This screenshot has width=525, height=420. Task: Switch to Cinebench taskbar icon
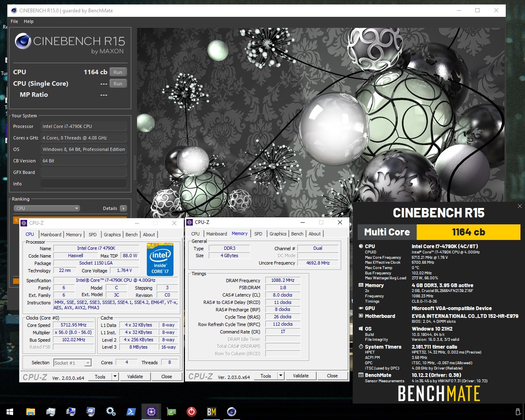click(x=231, y=411)
